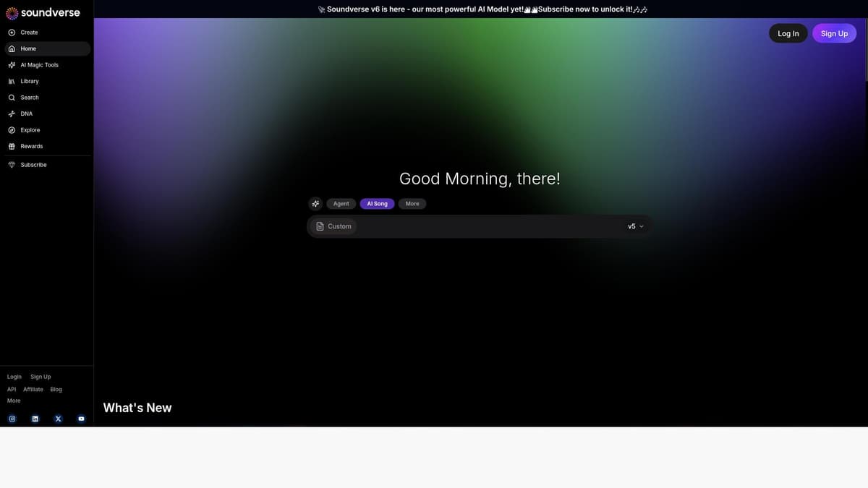The width and height of the screenshot is (868, 488).
Task: Click the page vertical scrollbar
Action: pyautogui.click(x=866, y=51)
